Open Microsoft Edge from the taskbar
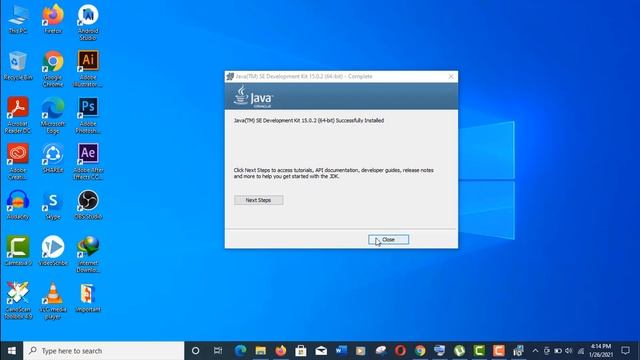Viewport: 640px width, 360px height. pyautogui.click(x=240, y=351)
